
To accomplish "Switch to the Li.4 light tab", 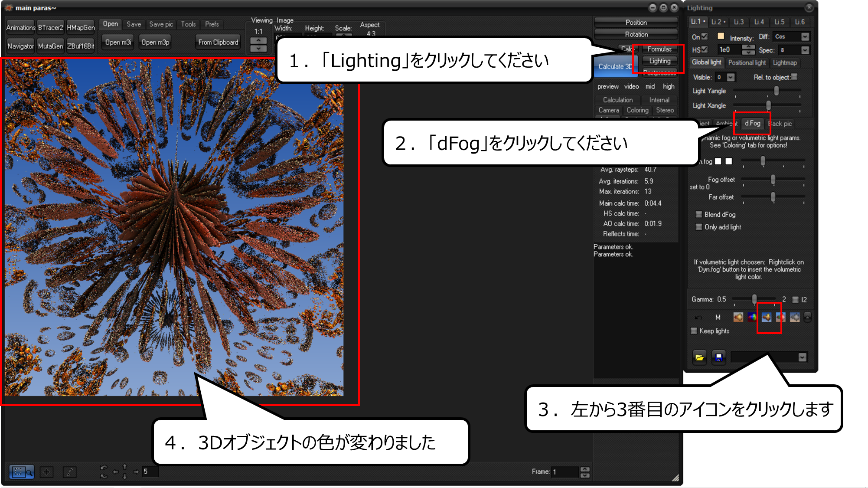I will tap(759, 22).
